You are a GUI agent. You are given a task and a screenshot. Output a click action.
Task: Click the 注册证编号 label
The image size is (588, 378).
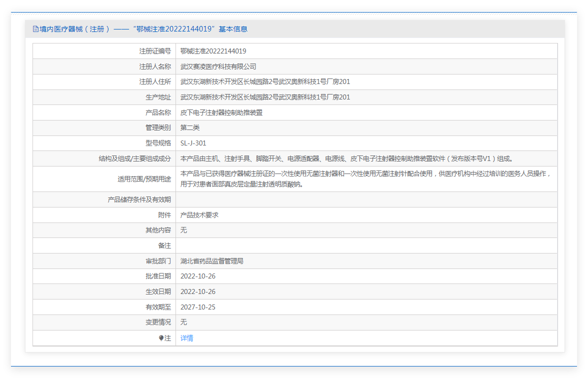155,51
